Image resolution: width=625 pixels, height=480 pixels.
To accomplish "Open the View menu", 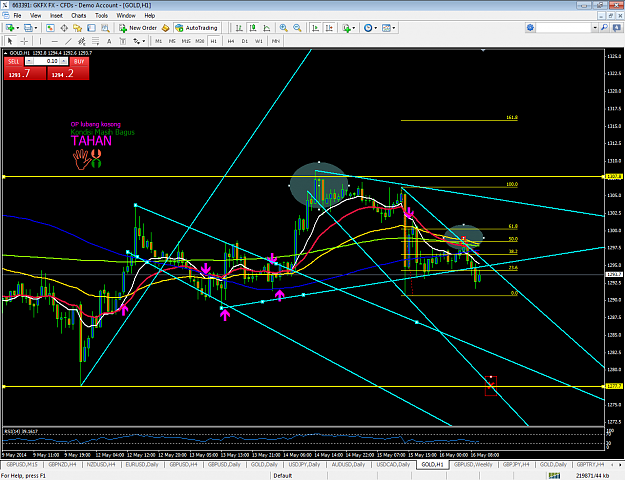I will point(35,16).
